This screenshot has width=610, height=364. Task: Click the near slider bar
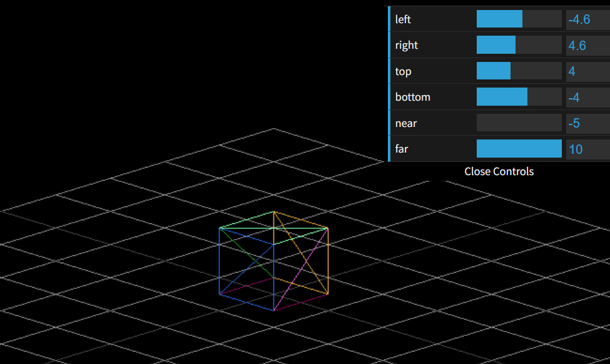tap(519, 123)
